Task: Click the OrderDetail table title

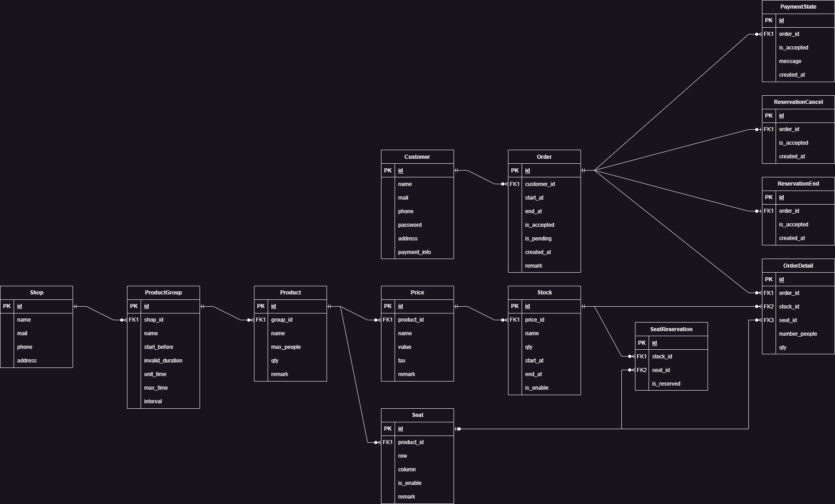Action: coord(798,266)
